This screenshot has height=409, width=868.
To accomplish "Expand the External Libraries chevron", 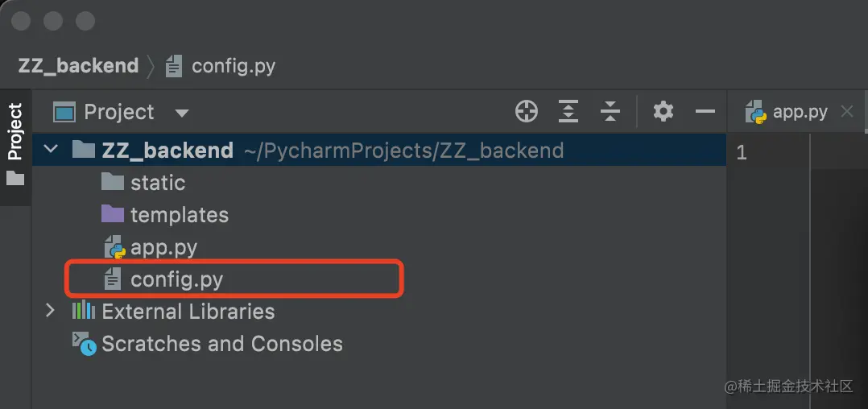I will [x=51, y=312].
